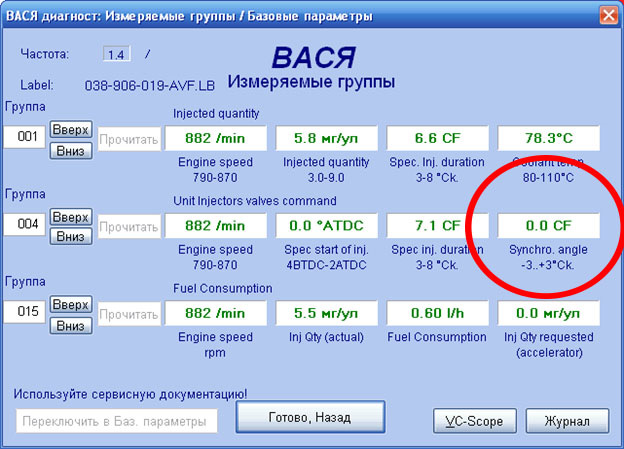Click the Журнал button
This screenshot has width=624, height=449.
point(567,421)
